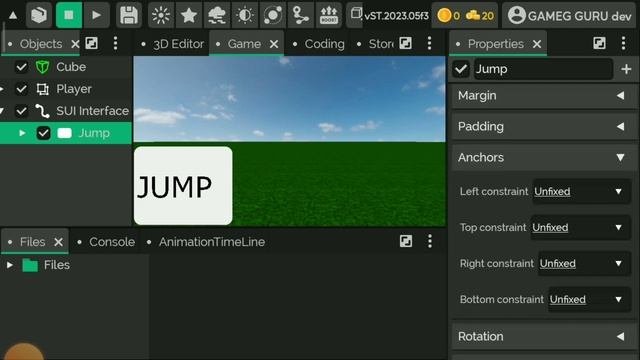Image resolution: width=640 pixels, height=360 pixels.
Task: Collapse the Anchors section
Action: pyautogui.click(x=544, y=158)
